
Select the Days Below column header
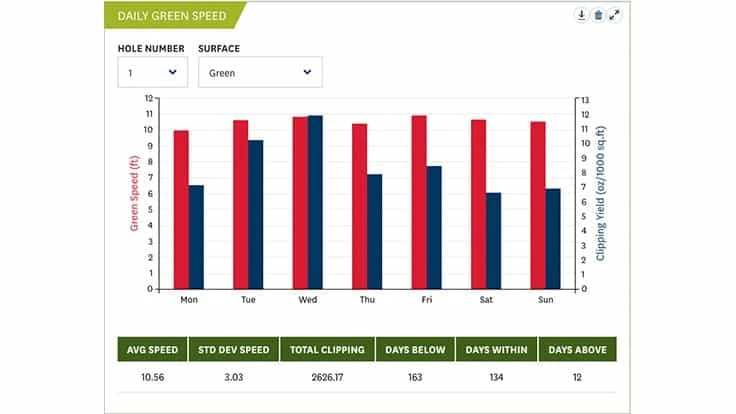[x=415, y=350]
